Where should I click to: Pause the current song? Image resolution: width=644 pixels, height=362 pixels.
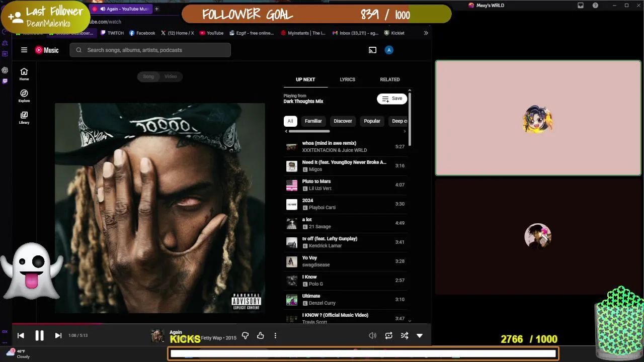[x=39, y=335]
